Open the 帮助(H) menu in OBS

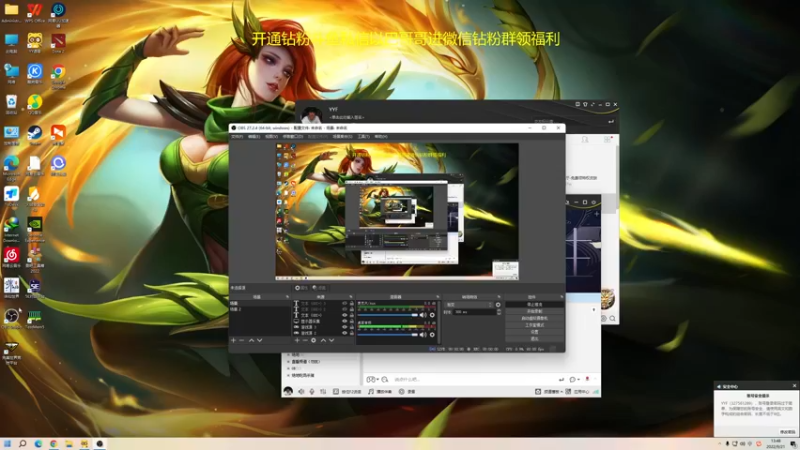click(381, 137)
